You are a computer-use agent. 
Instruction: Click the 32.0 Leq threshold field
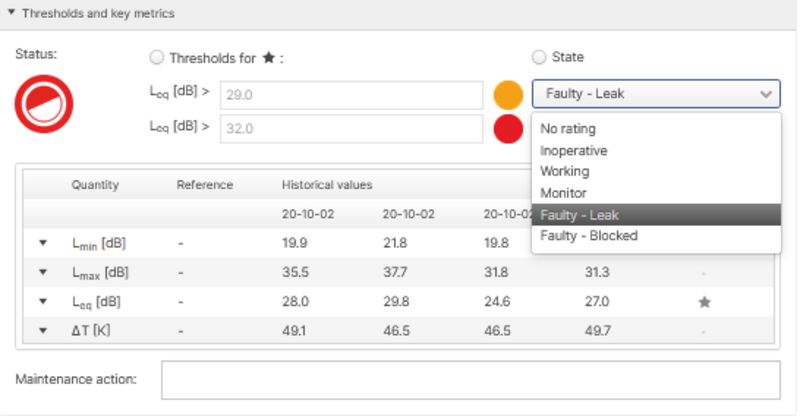pyautogui.click(x=351, y=129)
